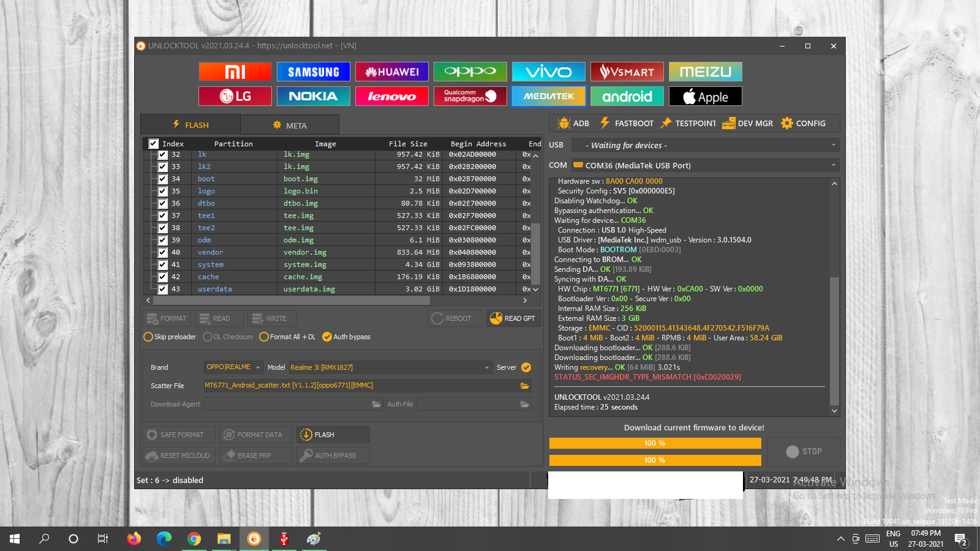Select the Xiaomi MI brand tile
Screen dimensions: 980x551
pos(235,72)
